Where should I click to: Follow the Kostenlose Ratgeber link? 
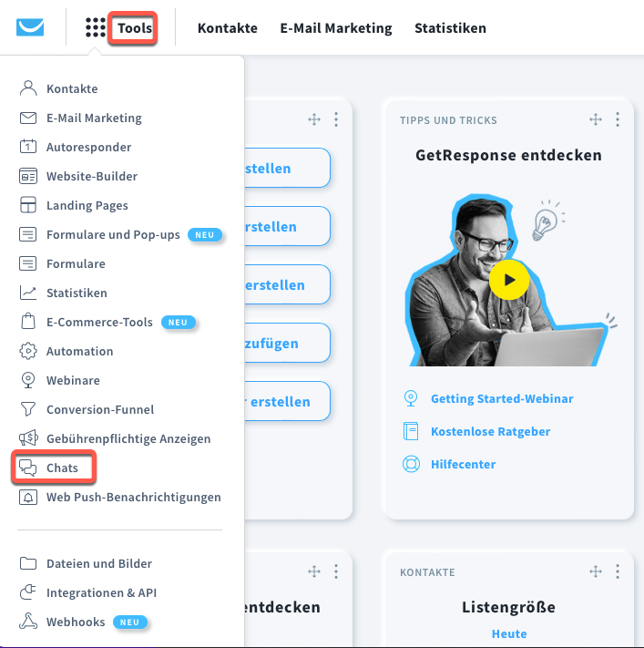click(490, 431)
